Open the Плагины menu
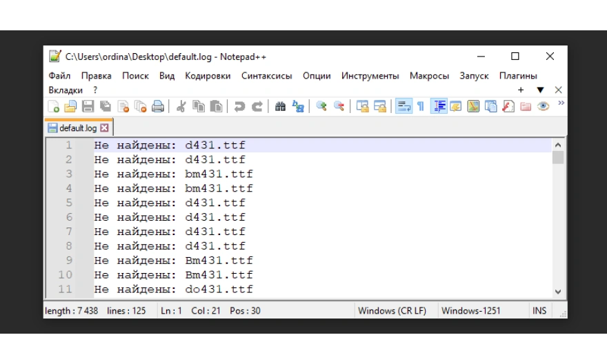Viewport: 607px width, 364px height. coord(518,76)
